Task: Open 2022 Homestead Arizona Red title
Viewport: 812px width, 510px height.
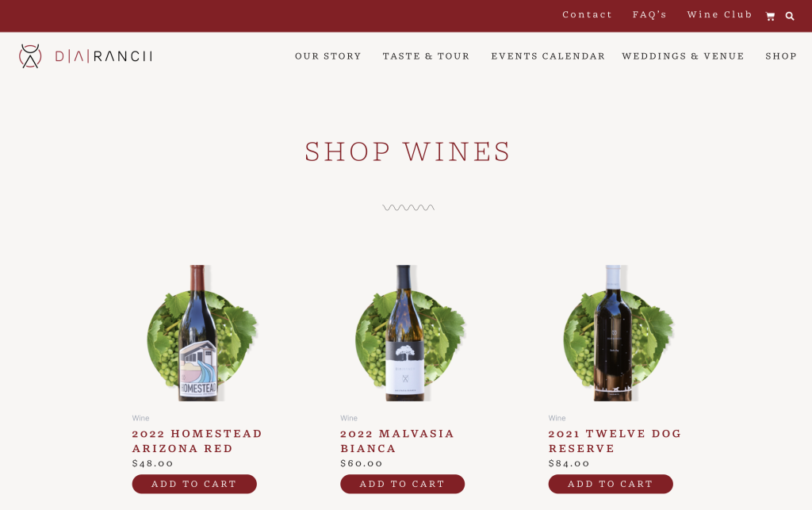Action: (197, 441)
